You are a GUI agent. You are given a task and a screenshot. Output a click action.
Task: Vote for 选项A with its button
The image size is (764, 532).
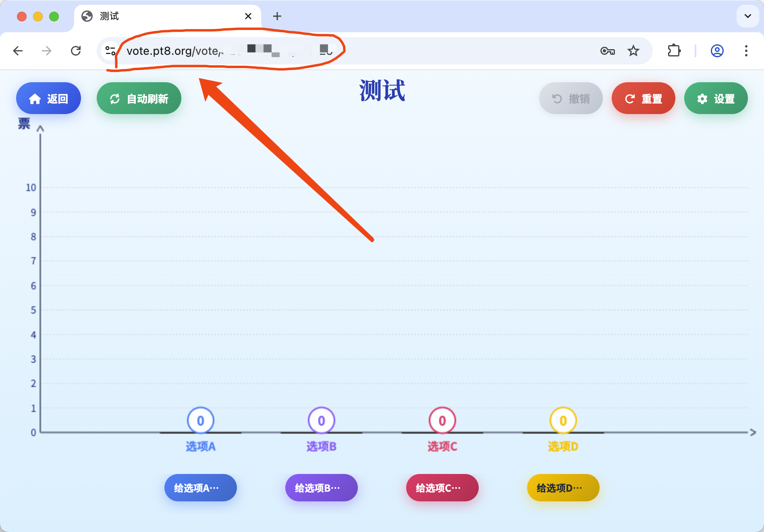pos(200,488)
